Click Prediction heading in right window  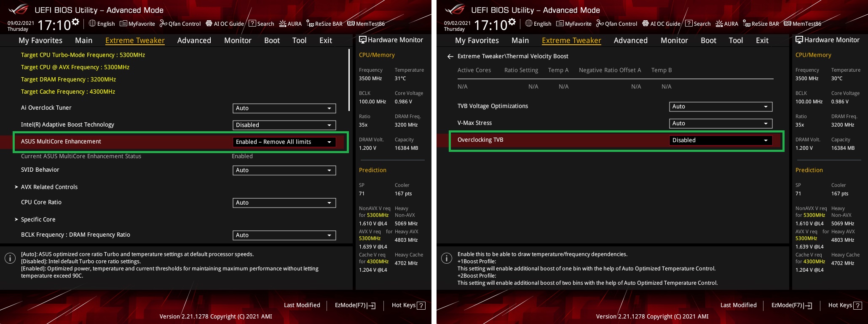(809, 170)
